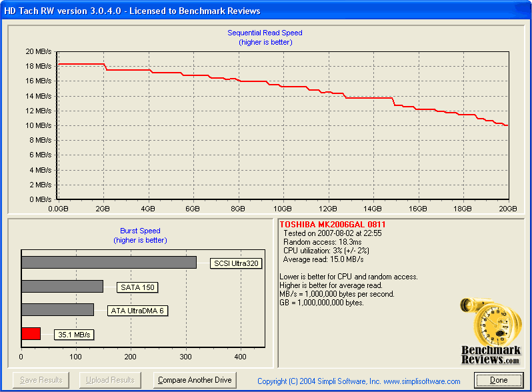532x392 pixels.
Task: Click the SATA 150 bar label
Action: pyautogui.click(x=137, y=287)
